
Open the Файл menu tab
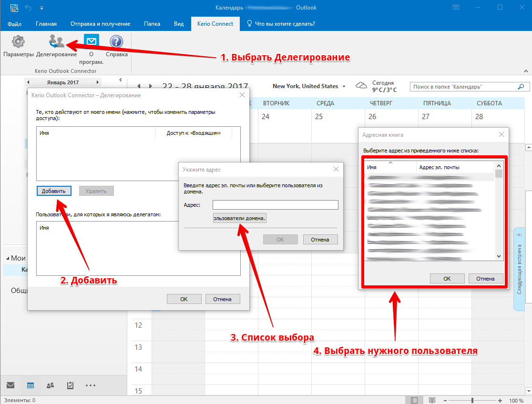point(15,24)
